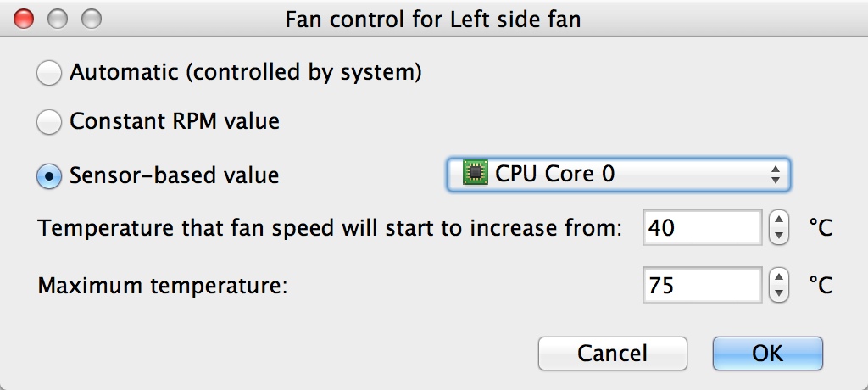Click the CPU chip icon in sensor dropdown
868x390 pixels.
coord(476,175)
